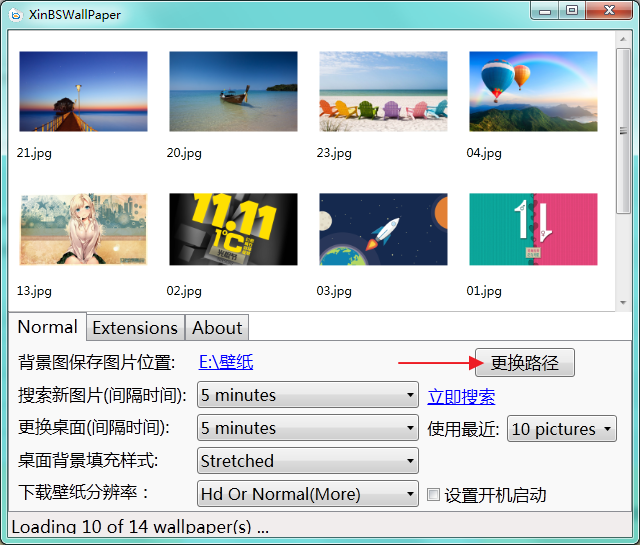Select the 13.jpg anime girl wallpaper
The width and height of the screenshot is (640, 545).
[83, 229]
